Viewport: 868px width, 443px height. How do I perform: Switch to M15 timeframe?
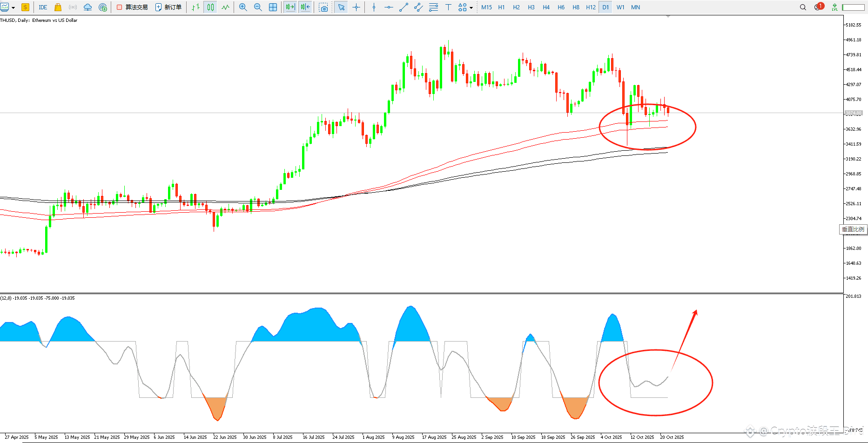486,7
